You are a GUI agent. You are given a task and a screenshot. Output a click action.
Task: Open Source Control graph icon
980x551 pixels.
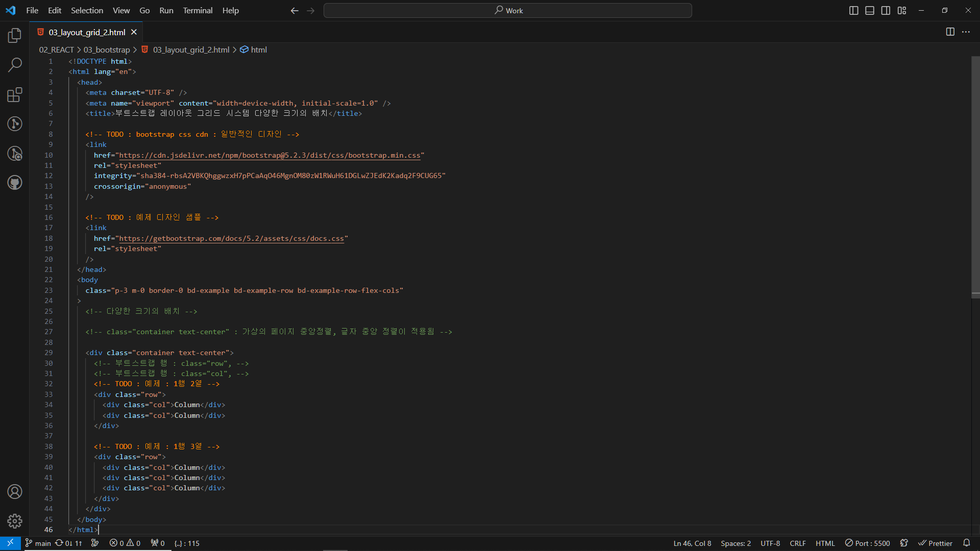15,123
